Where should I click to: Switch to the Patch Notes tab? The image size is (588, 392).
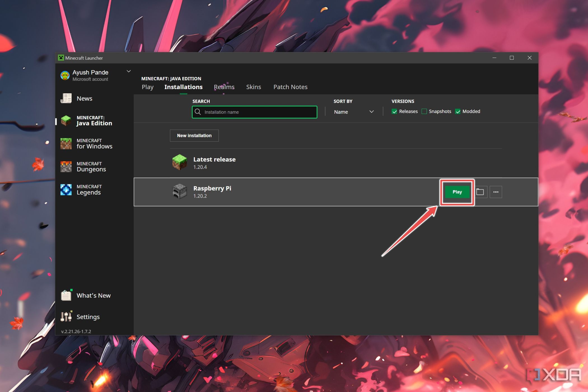[290, 87]
